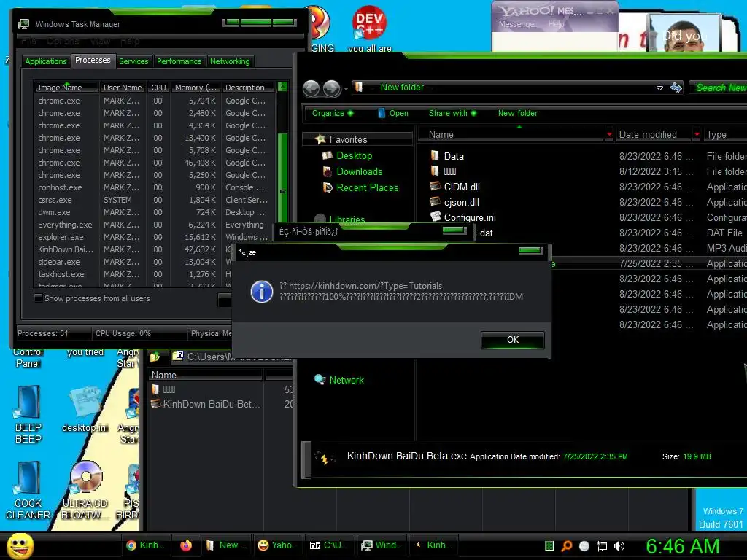Switch to the Chrome Kinh... taskbar button
The width and height of the screenshot is (747, 560).
click(x=146, y=545)
